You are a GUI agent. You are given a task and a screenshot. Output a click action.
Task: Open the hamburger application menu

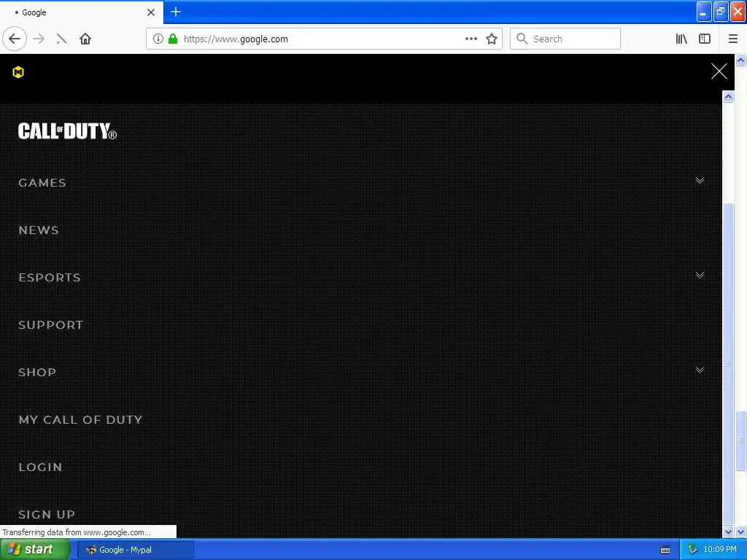point(732,39)
